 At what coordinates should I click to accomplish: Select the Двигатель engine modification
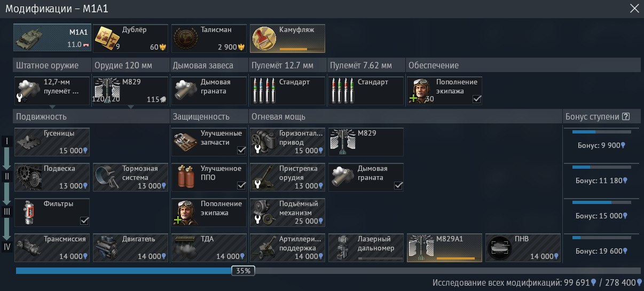tap(130, 248)
